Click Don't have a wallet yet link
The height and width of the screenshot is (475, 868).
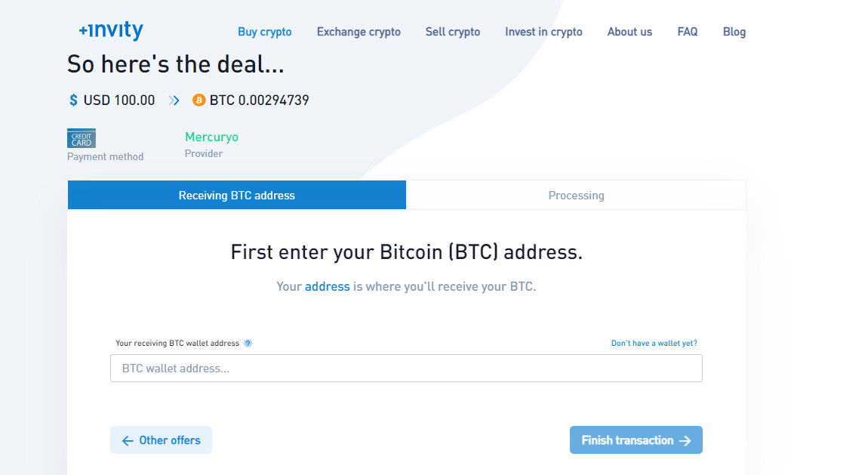tap(654, 344)
